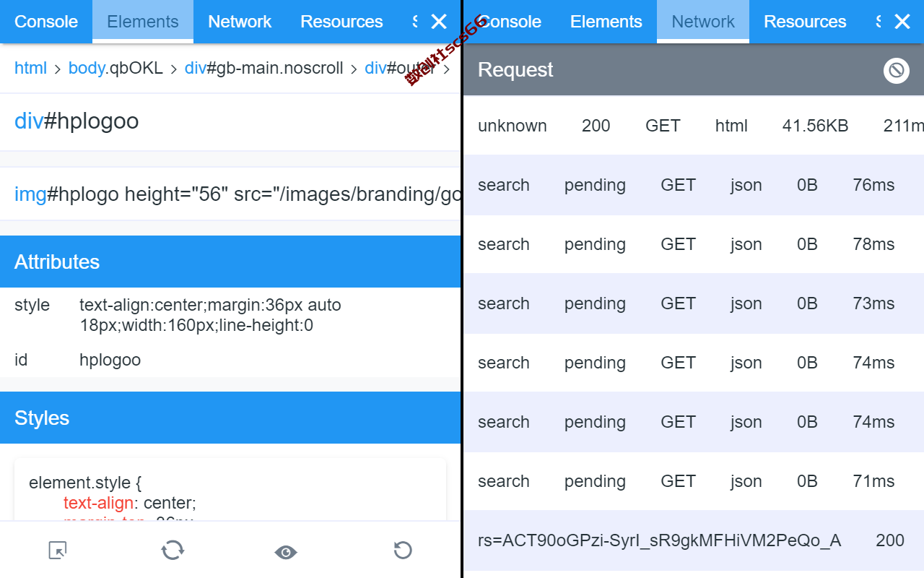This screenshot has height=578, width=924.
Task: Click the 'style' attribute name
Action: [x=32, y=305]
